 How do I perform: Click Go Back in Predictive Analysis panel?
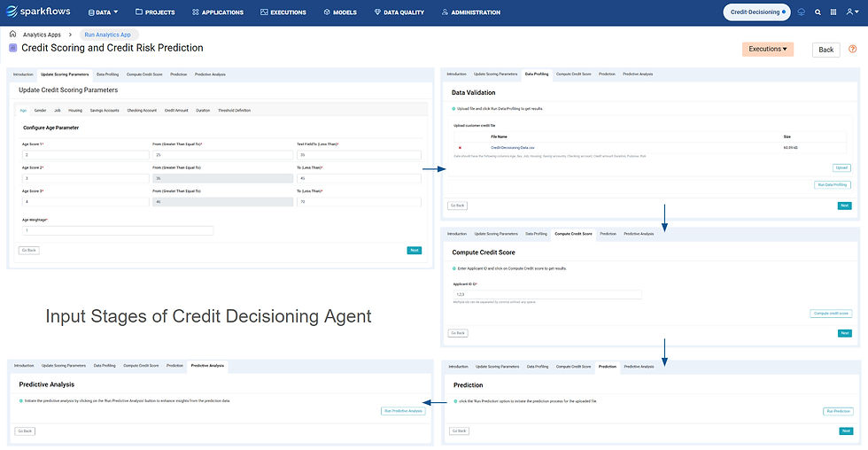[25, 431]
